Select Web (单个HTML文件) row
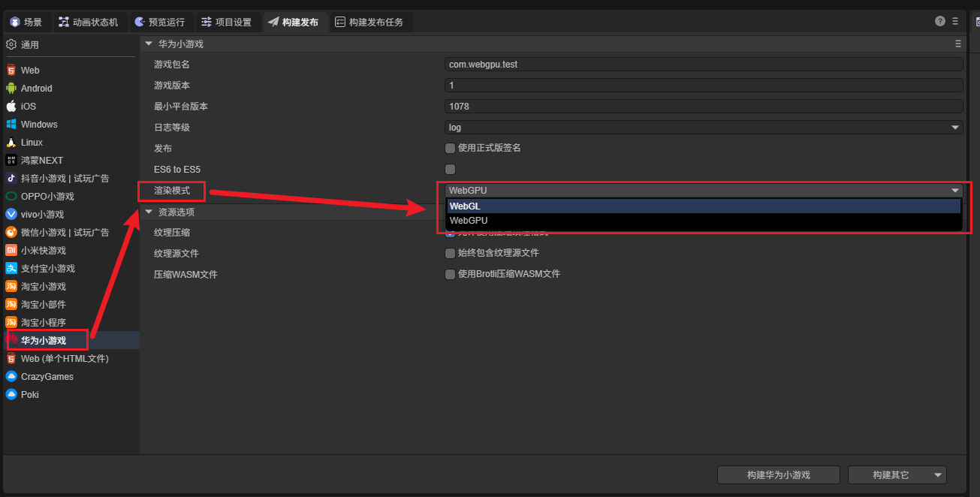The height and width of the screenshot is (497, 980). point(71,358)
